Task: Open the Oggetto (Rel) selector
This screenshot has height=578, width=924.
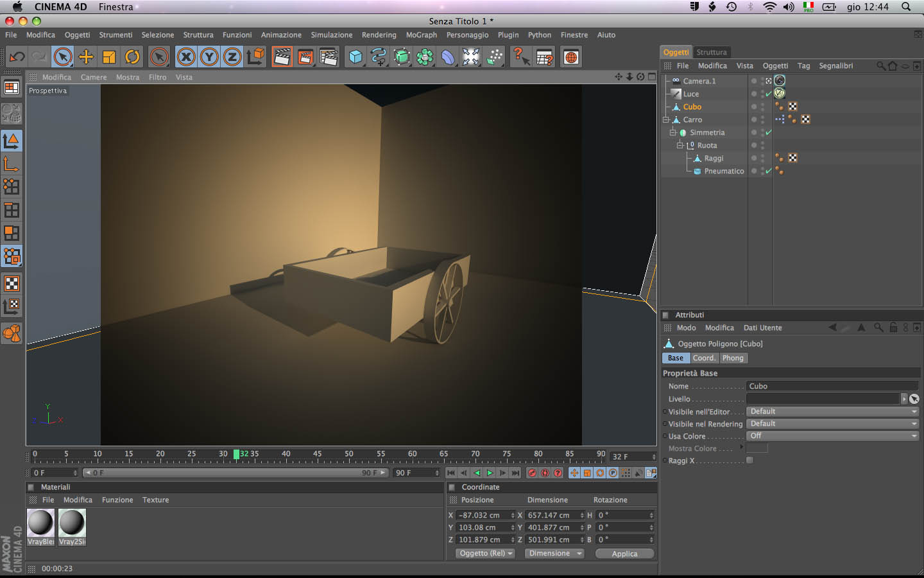Action: point(486,554)
